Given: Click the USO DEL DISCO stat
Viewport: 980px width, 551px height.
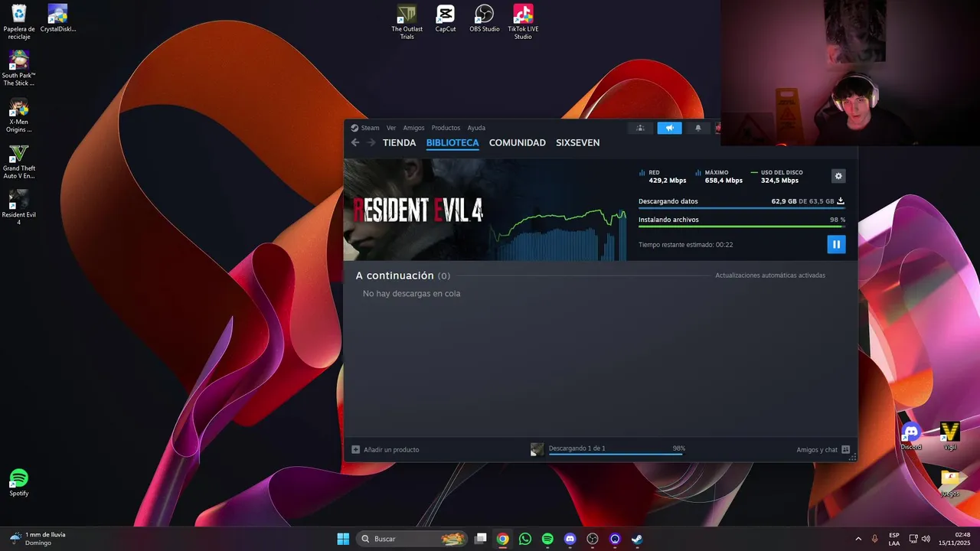Looking at the screenshot, I should coord(777,177).
